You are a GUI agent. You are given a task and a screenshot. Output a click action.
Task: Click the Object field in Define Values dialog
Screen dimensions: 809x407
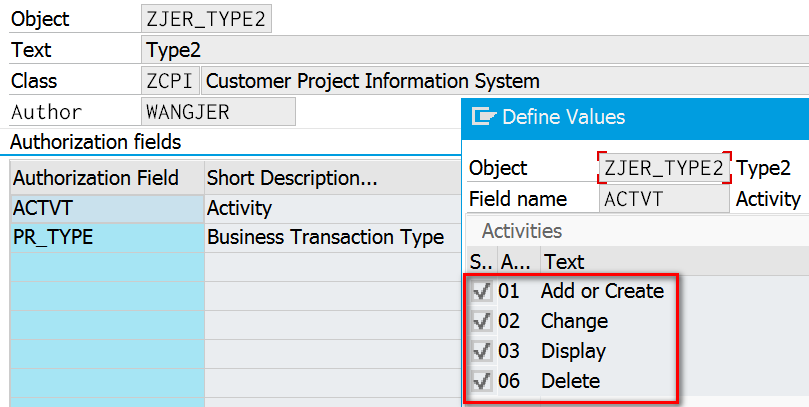pos(665,168)
